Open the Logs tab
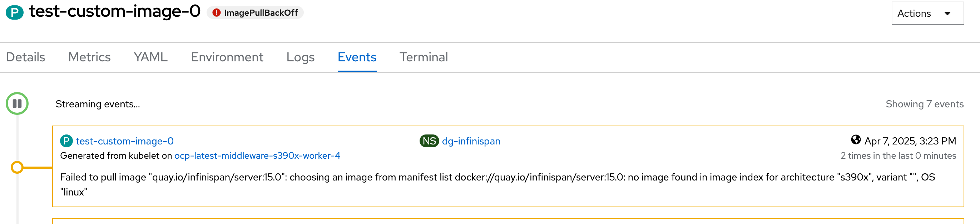Viewport: 980px width, 224px height. point(300,57)
